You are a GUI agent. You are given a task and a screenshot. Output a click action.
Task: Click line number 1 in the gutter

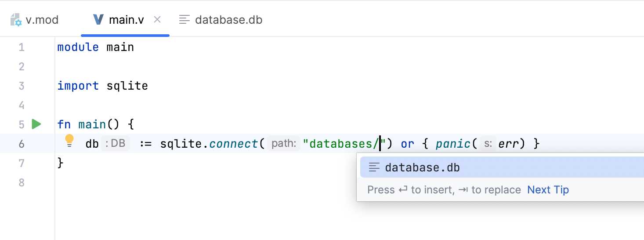coord(22,47)
